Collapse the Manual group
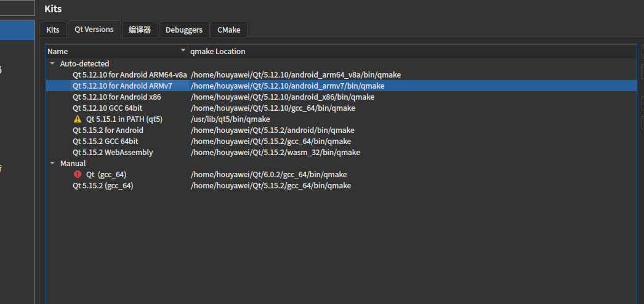The width and height of the screenshot is (644, 304). (52, 164)
